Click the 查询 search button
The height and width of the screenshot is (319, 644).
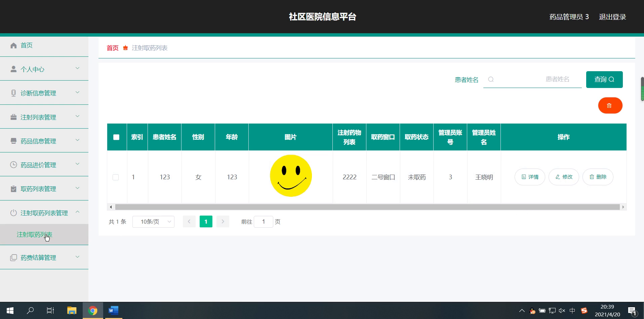click(604, 80)
